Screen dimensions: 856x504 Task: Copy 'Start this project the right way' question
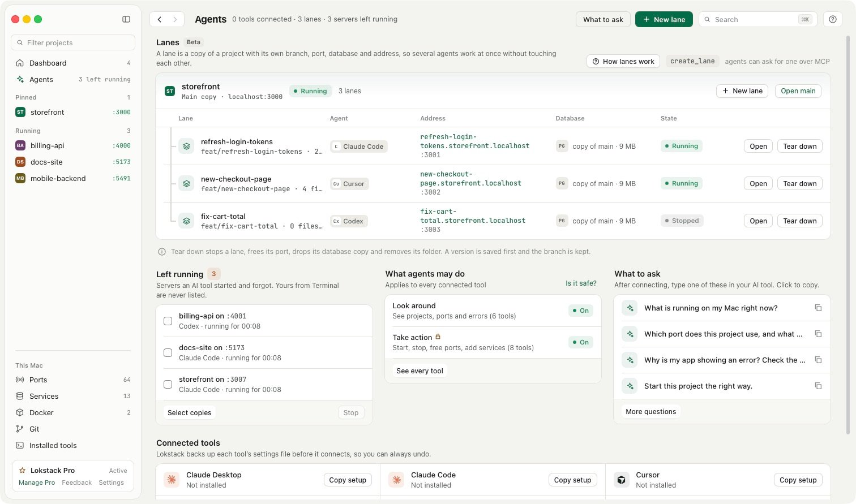pos(818,386)
